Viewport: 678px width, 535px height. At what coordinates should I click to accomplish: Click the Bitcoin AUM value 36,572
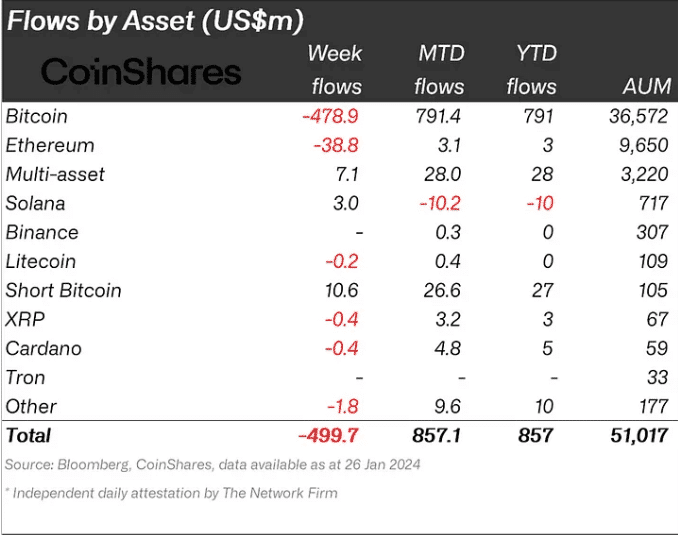click(638, 116)
